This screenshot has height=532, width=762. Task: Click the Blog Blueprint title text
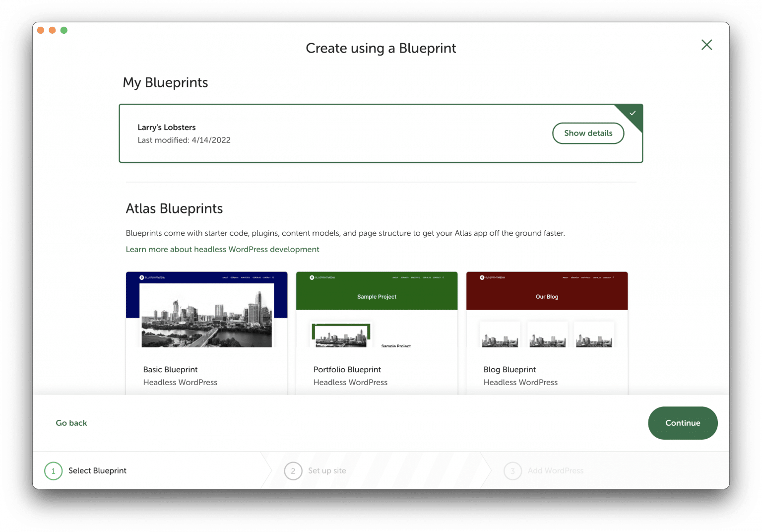[509, 369]
